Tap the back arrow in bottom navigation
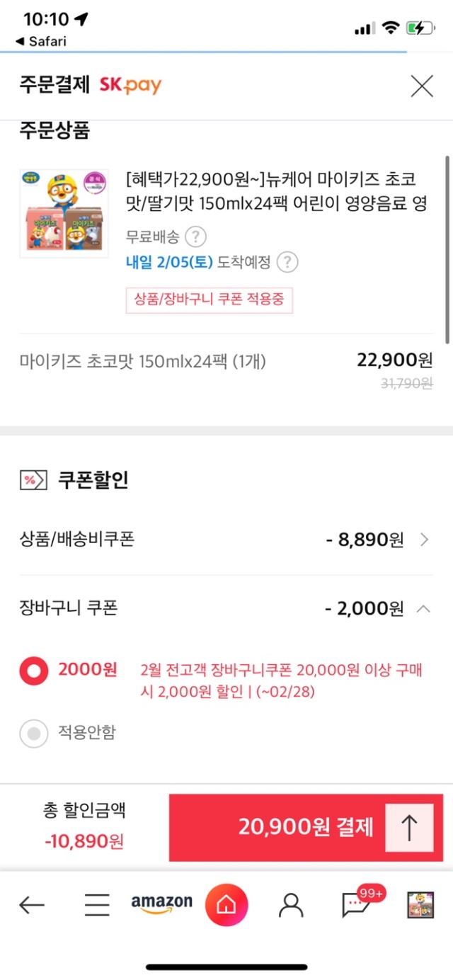The image size is (453, 980). pyautogui.click(x=32, y=904)
